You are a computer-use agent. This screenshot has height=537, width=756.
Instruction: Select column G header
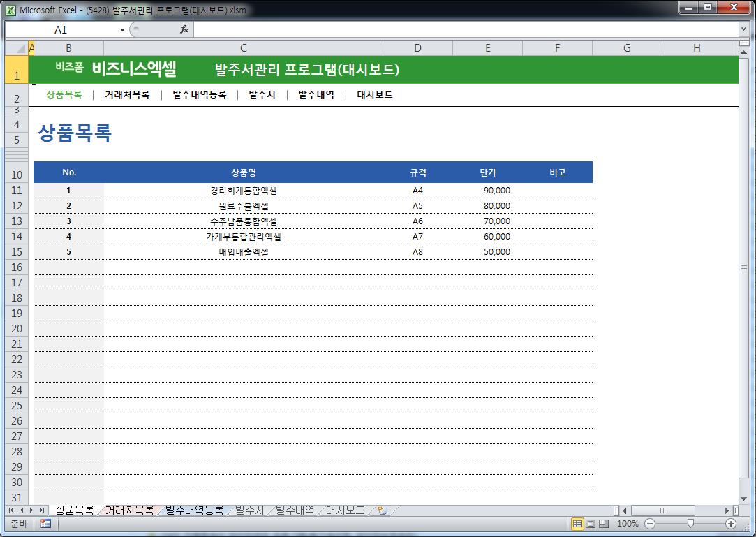click(627, 47)
